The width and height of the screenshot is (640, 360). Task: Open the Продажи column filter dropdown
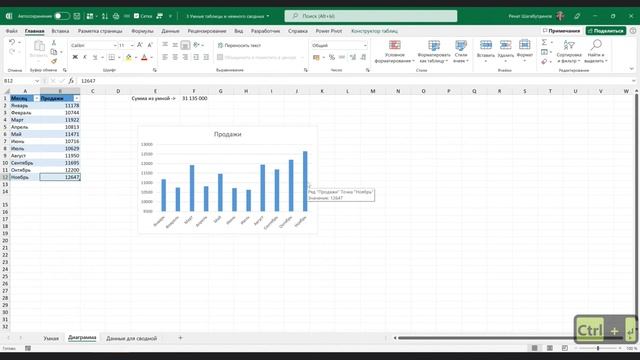coord(76,98)
